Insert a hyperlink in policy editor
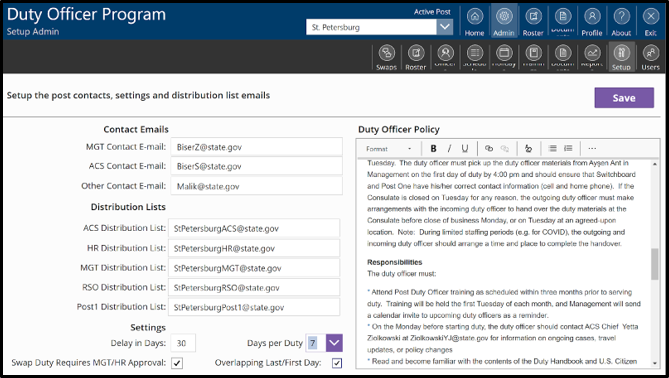This screenshot has height=378, width=669. (x=489, y=148)
